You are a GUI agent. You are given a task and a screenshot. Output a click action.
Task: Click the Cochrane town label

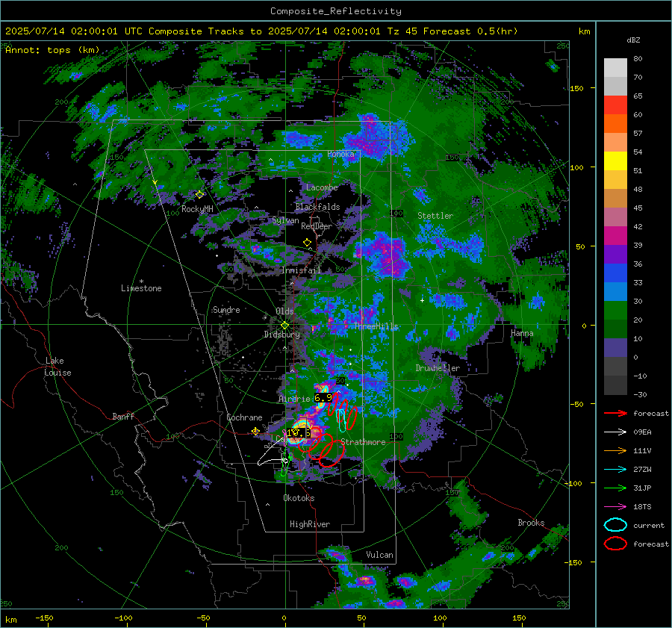point(244,417)
